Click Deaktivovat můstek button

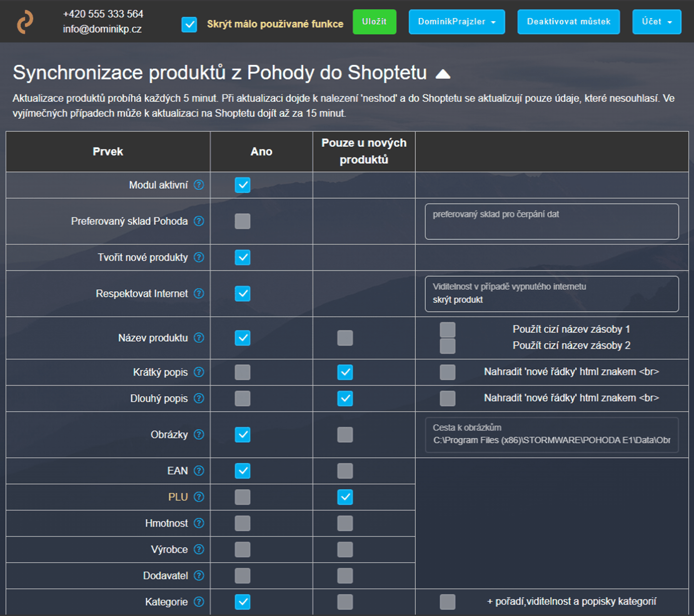[x=569, y=22]
